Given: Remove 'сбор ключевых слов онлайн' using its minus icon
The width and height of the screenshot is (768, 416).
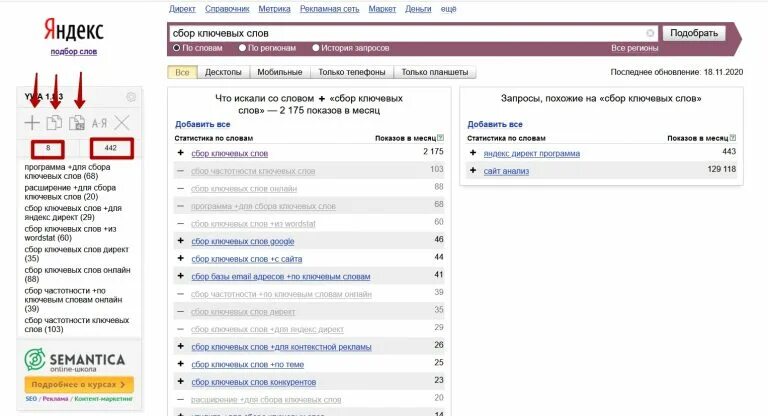Looking at the screenshot, I should pyautogui.click(x=180, y=188).
